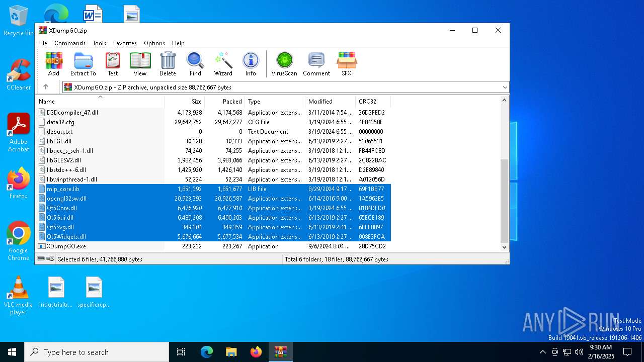The width and height of the screenshot is (644, 362).
Task: Select VLC media player desktop icon
Action: [19, 296]
